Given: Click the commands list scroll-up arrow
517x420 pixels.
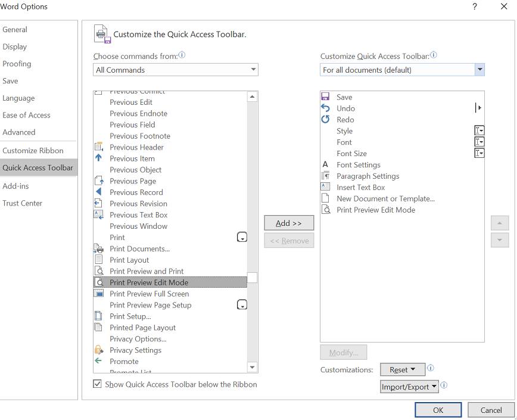Looking at the screenshot, I should coord(252,97).
